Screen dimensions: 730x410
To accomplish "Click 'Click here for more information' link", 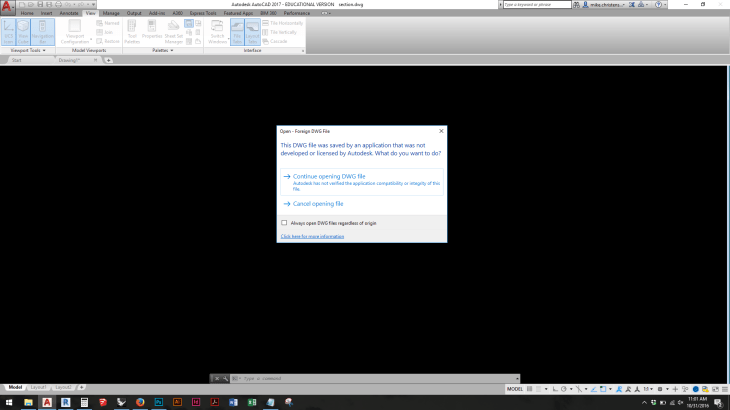I will (312, 236).
